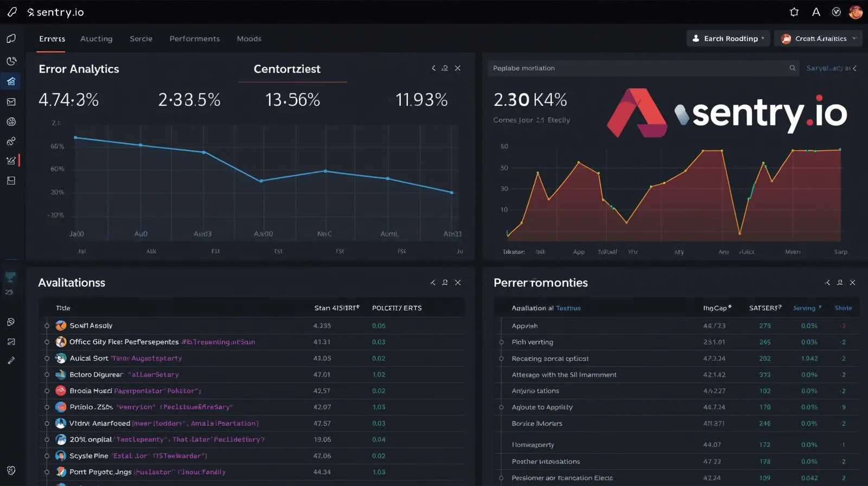
Task: Open the mail envelope sidebar icon
Action: click(x=11, y=101)
